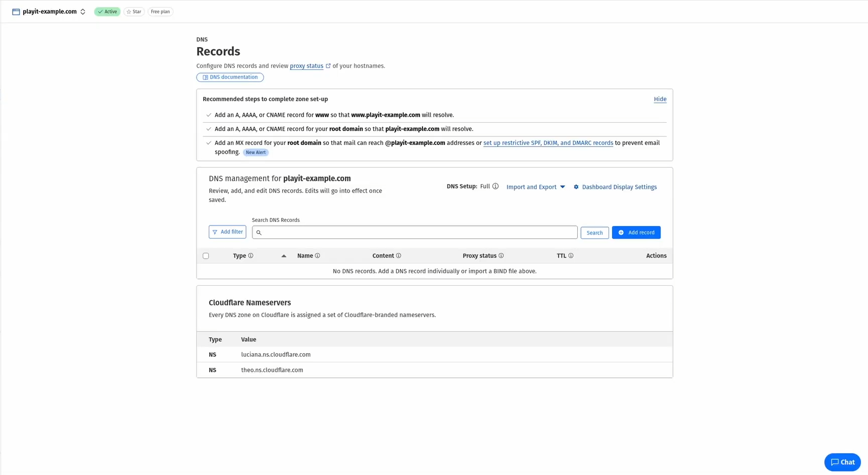868x475 pixels.
Task: Click the Add record button
Action: click(x=636, y=232)
